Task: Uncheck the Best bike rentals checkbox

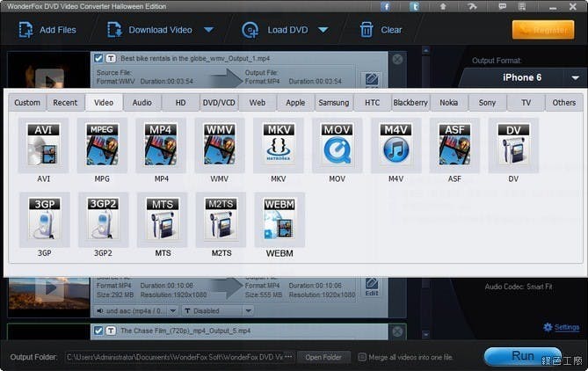Action: click(98, 59)
